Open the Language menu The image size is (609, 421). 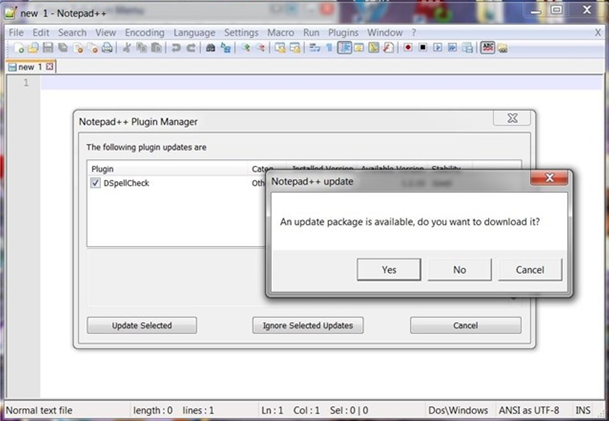pyautogui.click(x=194, y=33)
